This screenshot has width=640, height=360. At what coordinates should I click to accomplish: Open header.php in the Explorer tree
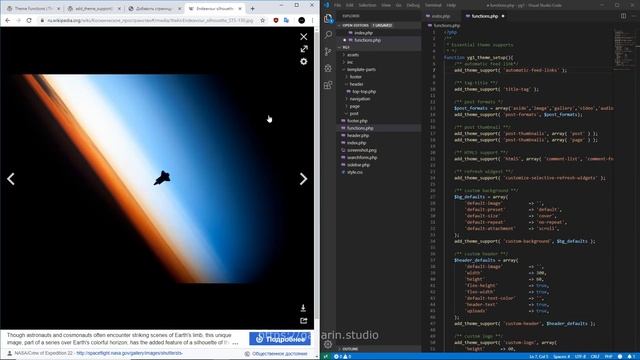[358, 136]
